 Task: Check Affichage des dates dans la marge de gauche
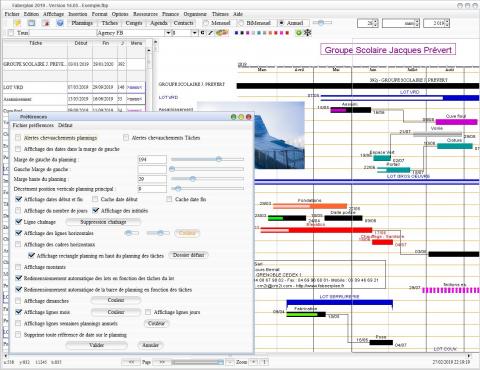click(18, 149)
